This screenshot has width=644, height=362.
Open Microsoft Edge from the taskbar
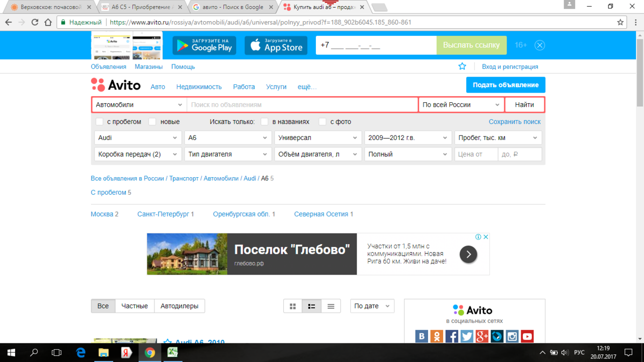point(80,352)
